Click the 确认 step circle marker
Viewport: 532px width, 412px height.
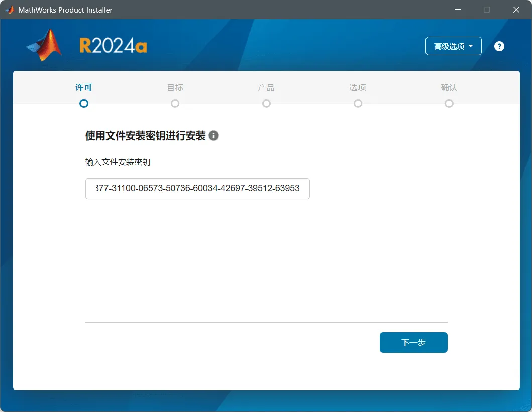[x=449, y=104]
